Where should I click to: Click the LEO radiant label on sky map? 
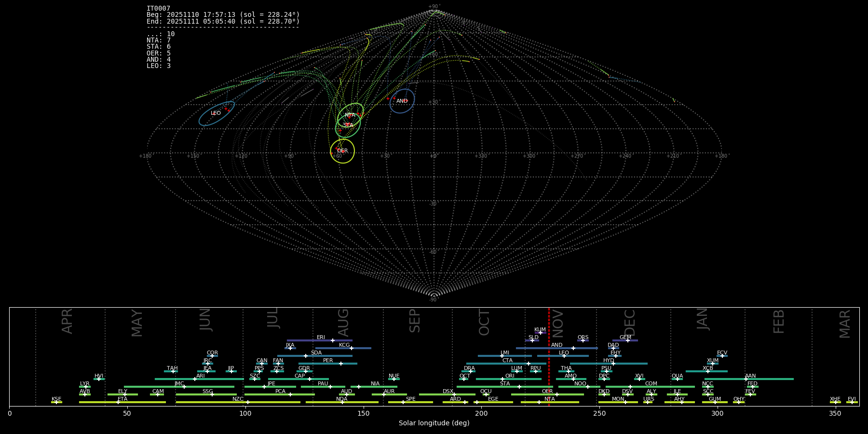tap(216, 113)
